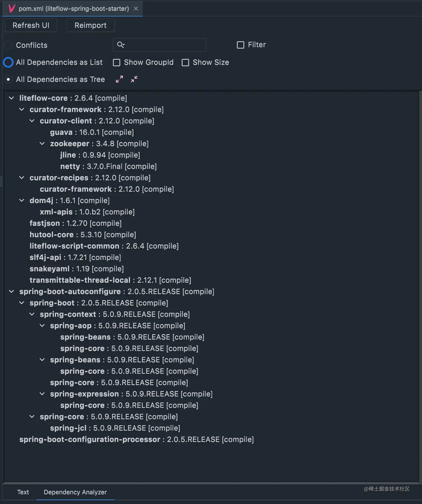The width and height of the screenshot is (422, 504).
Task: Toggle the Show Size checkbox
Action: (185, 63)
